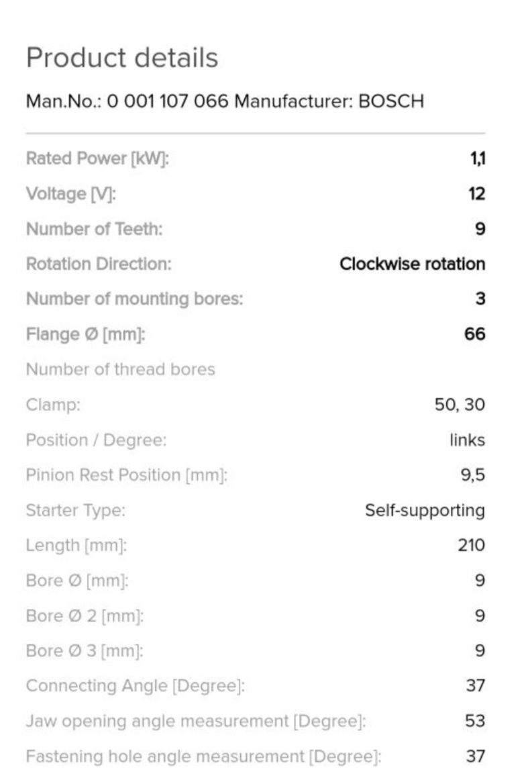Viewport: 532px width, 782px height.
Task: Click the Rated Power [kW] label
Action: tap(98, 158)
